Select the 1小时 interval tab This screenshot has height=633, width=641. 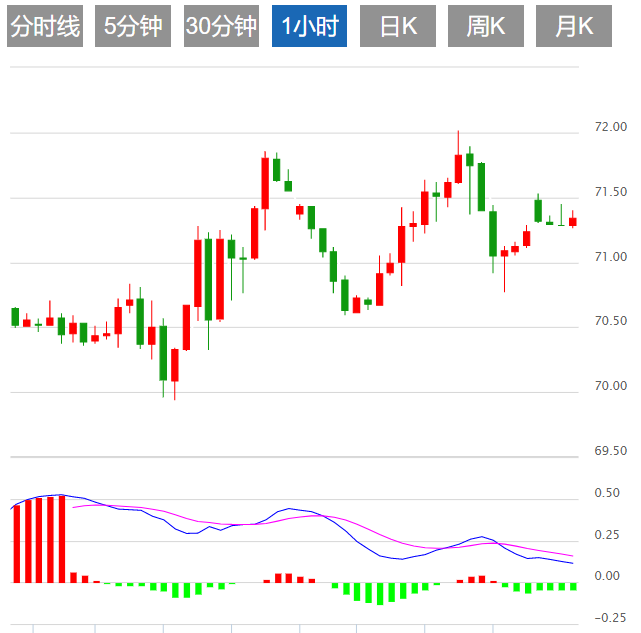[x=309, y=26]
